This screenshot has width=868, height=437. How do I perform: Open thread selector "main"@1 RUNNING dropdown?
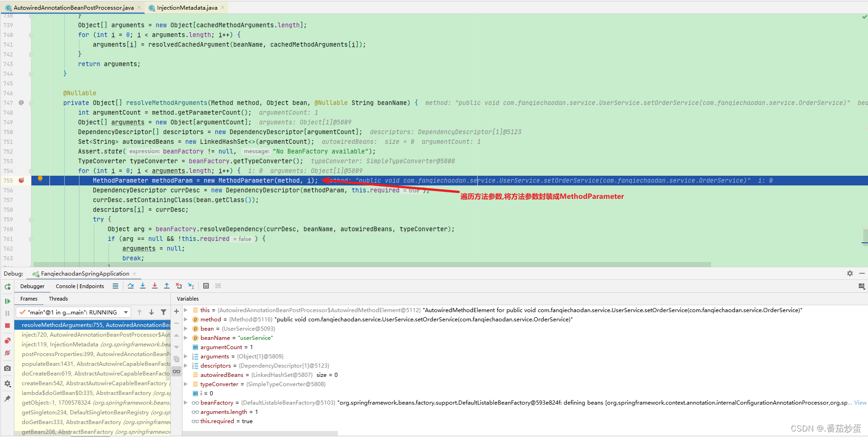(74, 313)
